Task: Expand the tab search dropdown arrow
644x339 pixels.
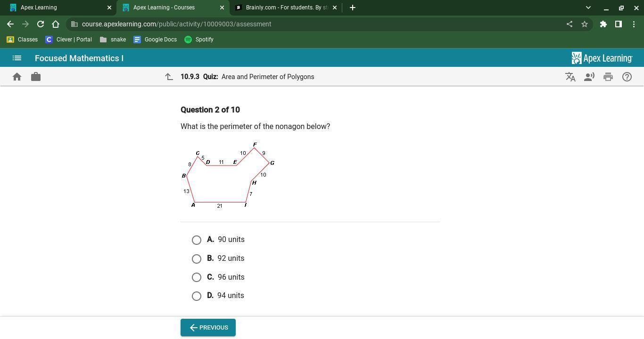Action: [588, 8]
